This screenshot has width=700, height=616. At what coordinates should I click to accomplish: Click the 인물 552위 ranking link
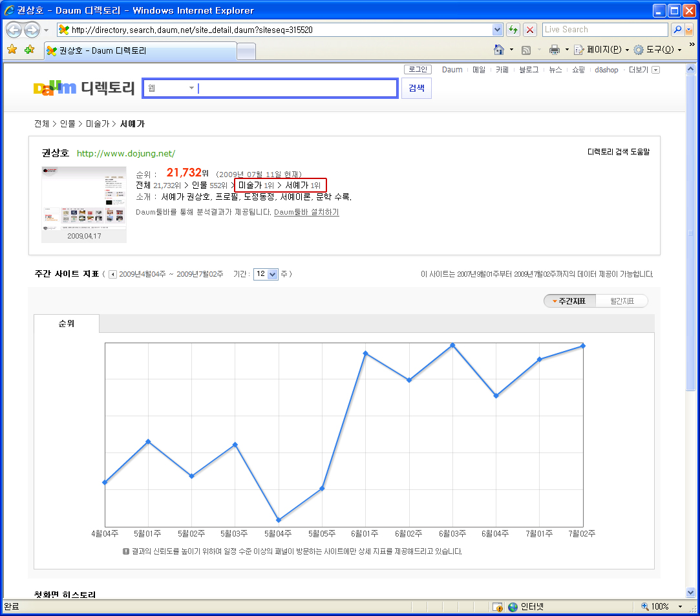[x=209, y=185]
